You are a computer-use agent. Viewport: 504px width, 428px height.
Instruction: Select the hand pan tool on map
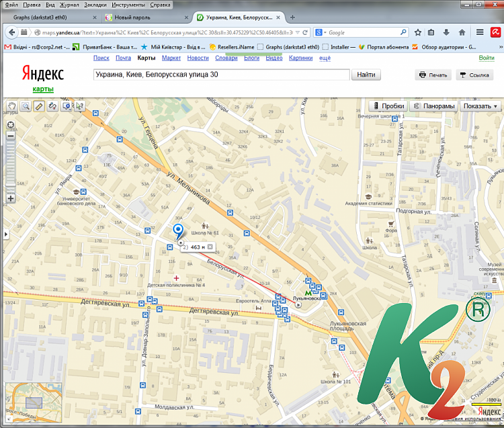click(x=12, y=105)
